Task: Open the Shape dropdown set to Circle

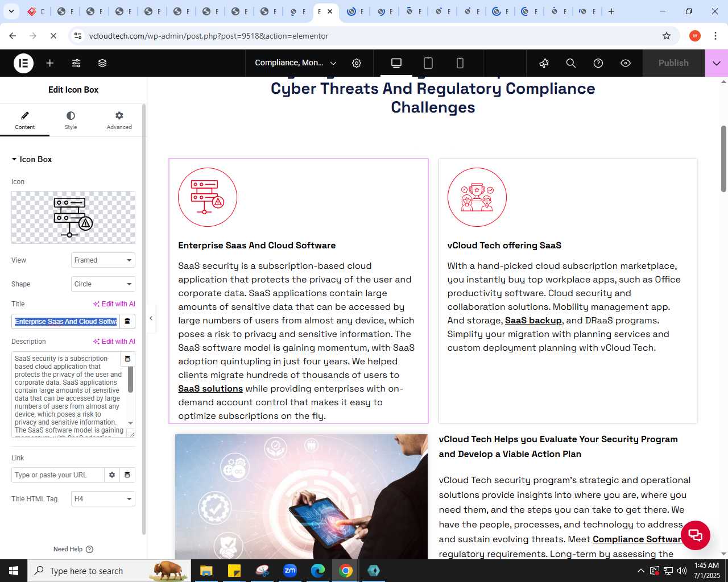Action: (103, 284)
